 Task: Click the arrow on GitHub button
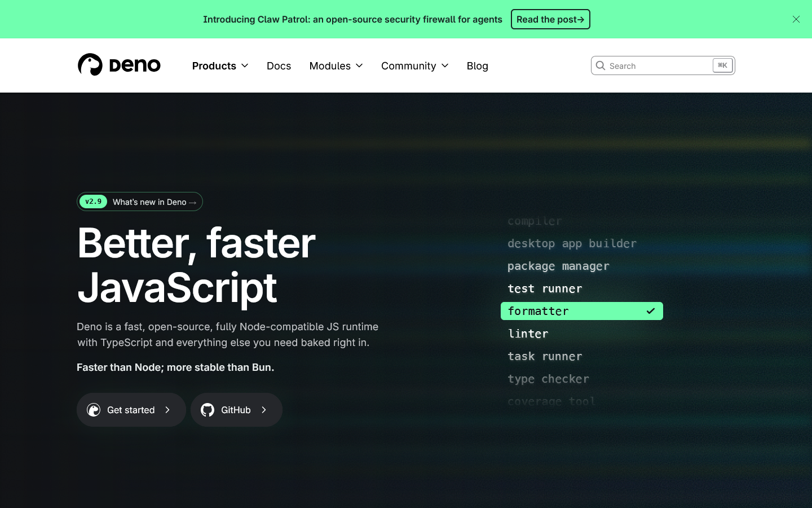[x=264, y=410]
